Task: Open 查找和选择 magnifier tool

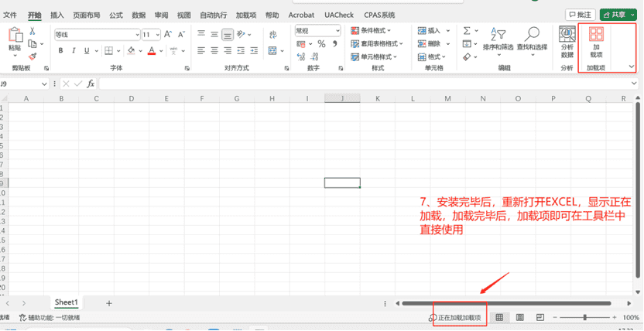Action: tap(532, 40)
